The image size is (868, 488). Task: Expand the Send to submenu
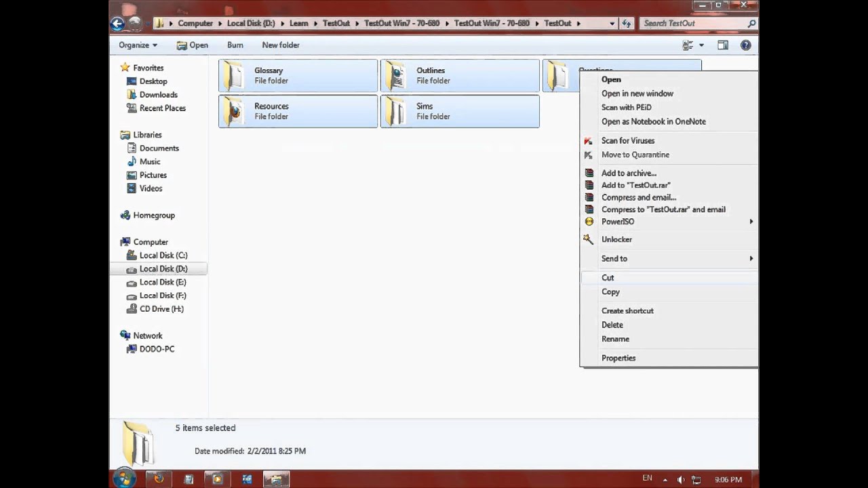pos(751,258)
